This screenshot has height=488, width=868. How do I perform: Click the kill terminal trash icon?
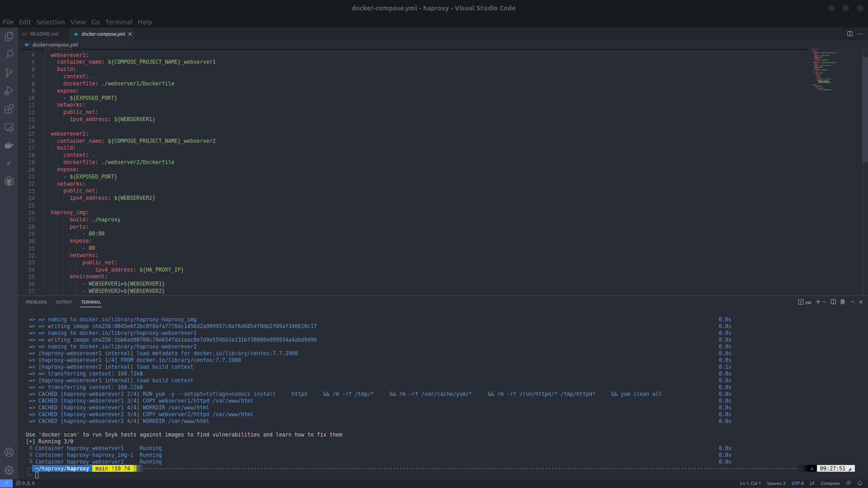tap(843, 302)
